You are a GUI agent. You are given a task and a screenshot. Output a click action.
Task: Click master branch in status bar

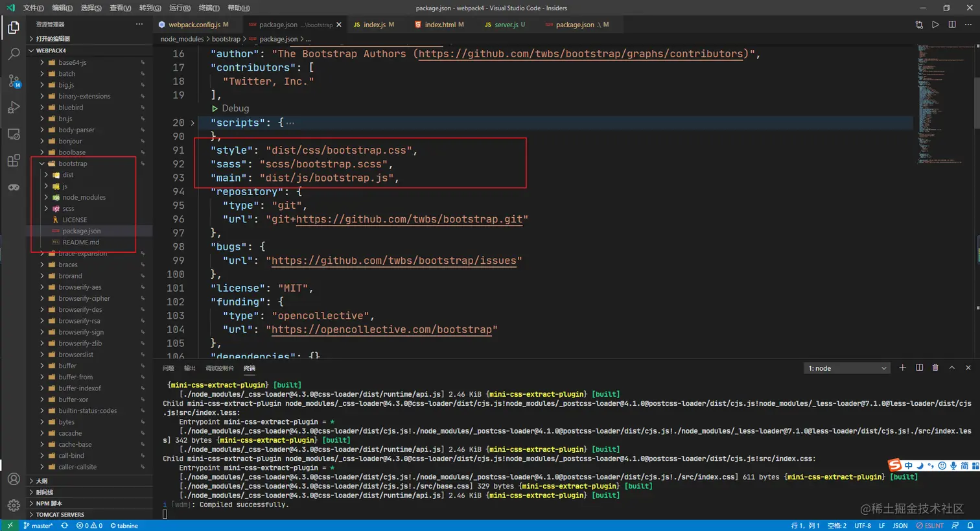[38, 526]
